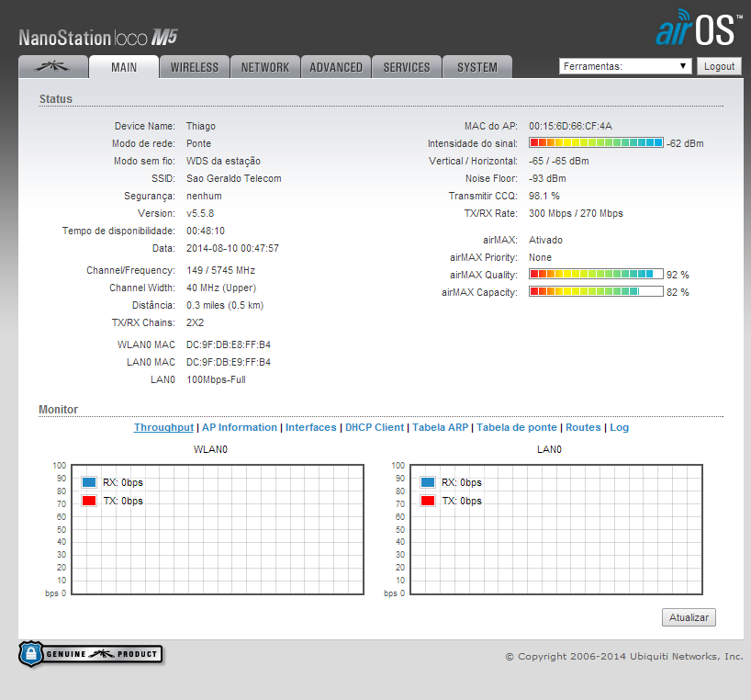This screenshot has height=700, width=751.
Task: Click the Monitor section heading
Action: [58, 409]
